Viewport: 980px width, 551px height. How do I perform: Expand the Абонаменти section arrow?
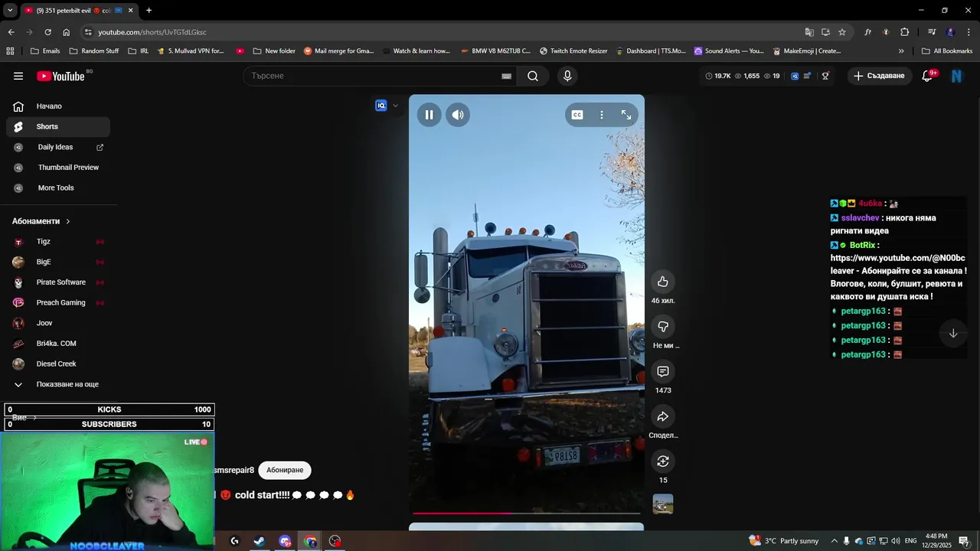point(67,221)
